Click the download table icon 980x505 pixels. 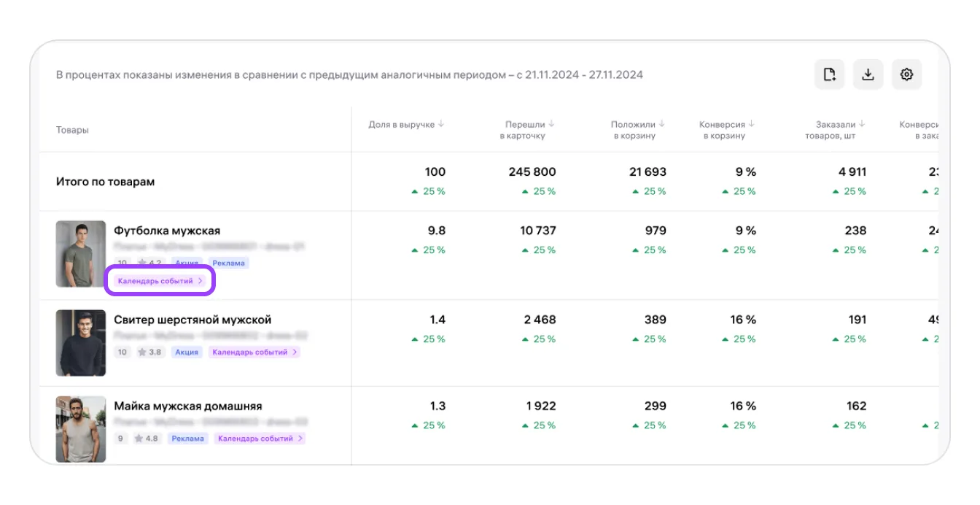[868, 74]
